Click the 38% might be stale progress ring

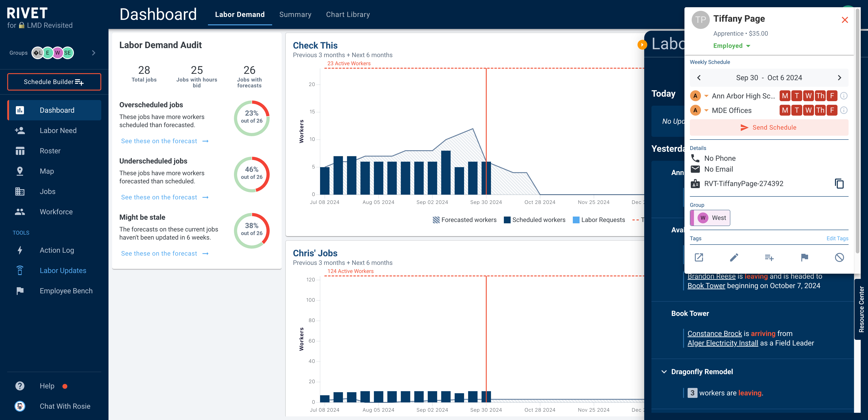(252, 231)
